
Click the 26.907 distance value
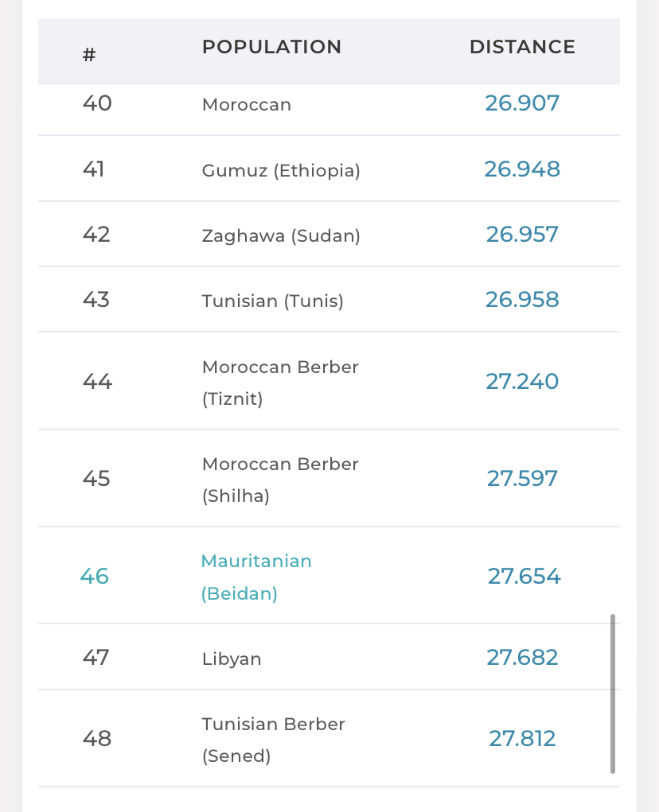point(522,103)
